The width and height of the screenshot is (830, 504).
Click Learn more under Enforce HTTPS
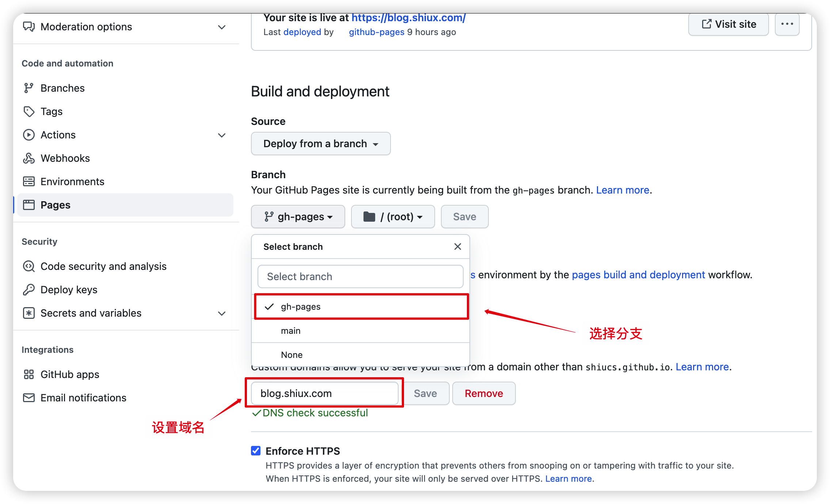point(568,478)
